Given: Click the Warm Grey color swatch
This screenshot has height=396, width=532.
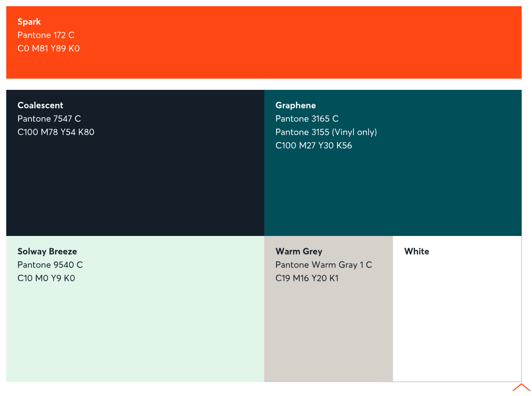Looking at the screenshot, I should coord(328,330).
